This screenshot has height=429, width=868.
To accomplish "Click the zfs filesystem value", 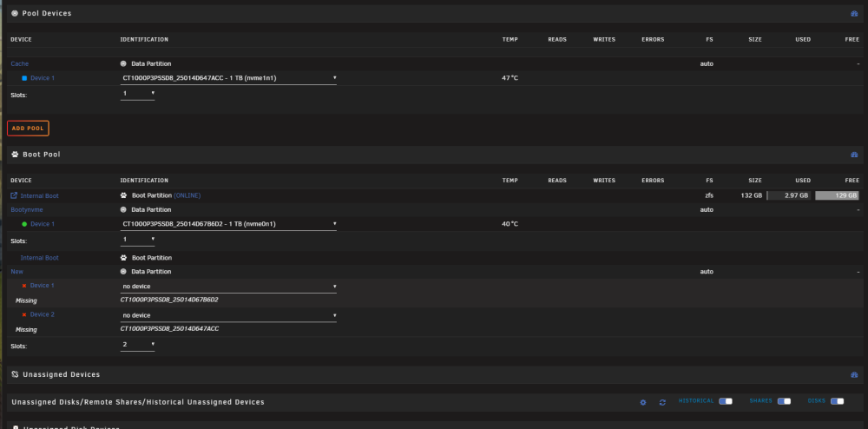I will point(709,195).
